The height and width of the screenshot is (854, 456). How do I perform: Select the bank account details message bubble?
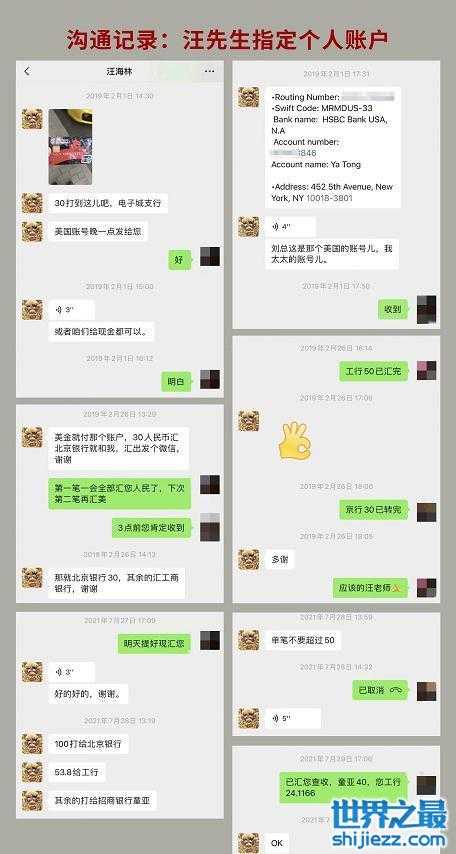[x=333, y=147]
